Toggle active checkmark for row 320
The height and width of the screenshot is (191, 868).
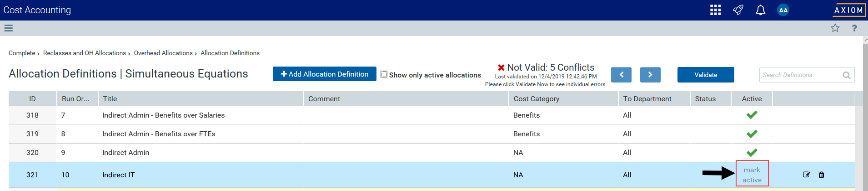tap(752, 152)
